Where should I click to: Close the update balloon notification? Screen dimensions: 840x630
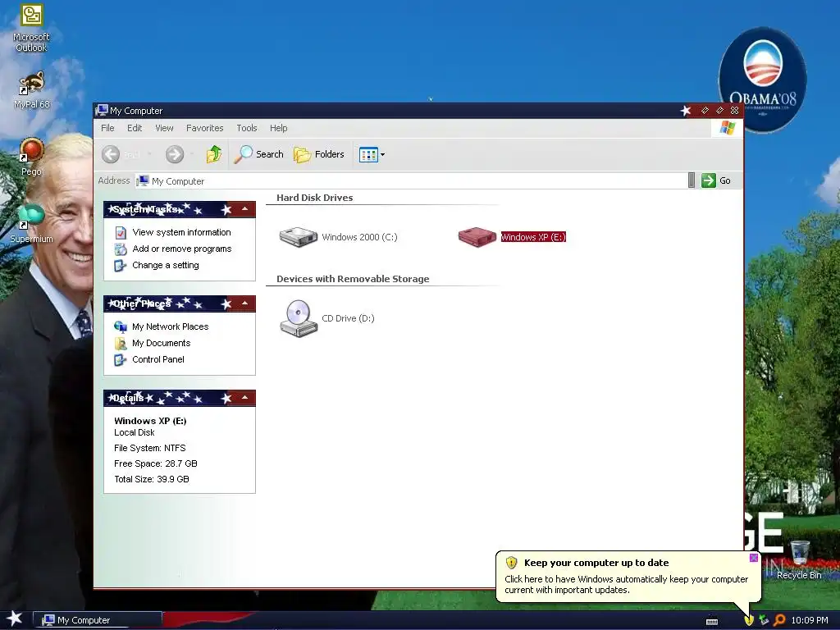pyautogui.click(x=754, y=558)
